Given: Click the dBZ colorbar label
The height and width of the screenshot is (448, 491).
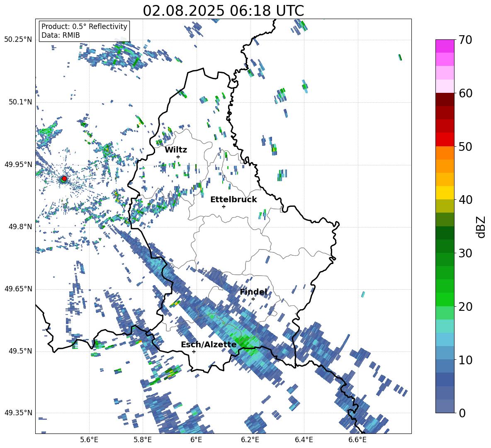Looking at the screenshot, I should pyautogui.click(x=481, y=227).
